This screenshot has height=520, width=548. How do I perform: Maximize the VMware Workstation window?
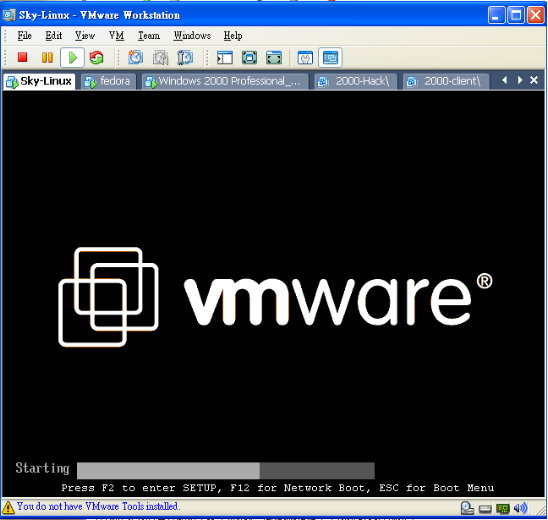point(516,15)
